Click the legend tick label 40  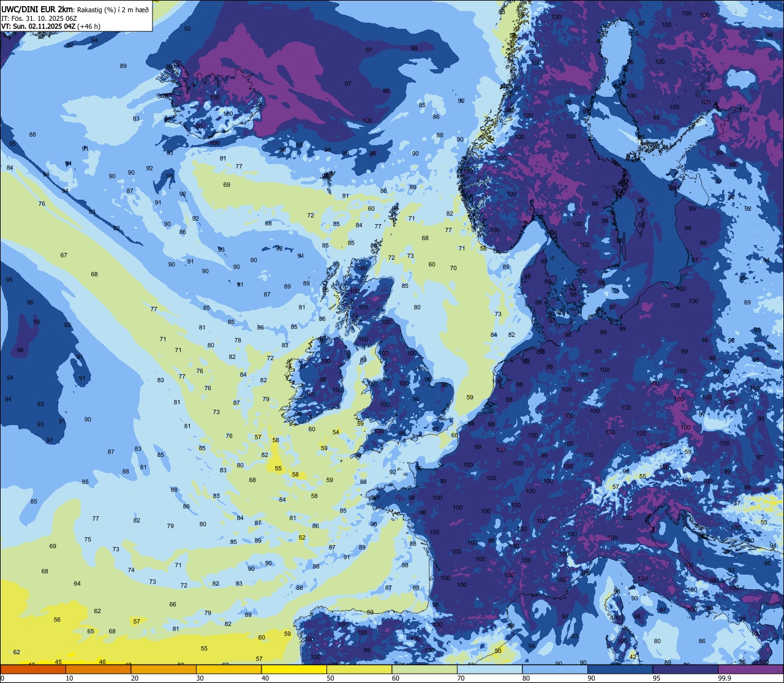click(265, 678)
